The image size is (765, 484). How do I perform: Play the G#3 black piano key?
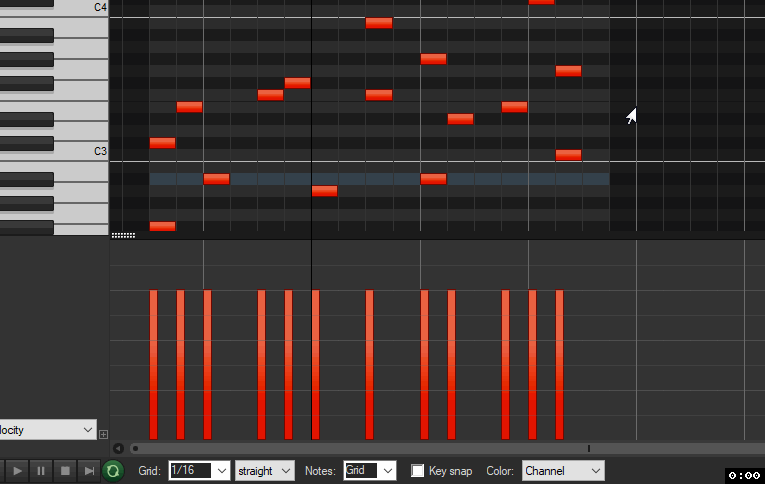coord(27,60)
